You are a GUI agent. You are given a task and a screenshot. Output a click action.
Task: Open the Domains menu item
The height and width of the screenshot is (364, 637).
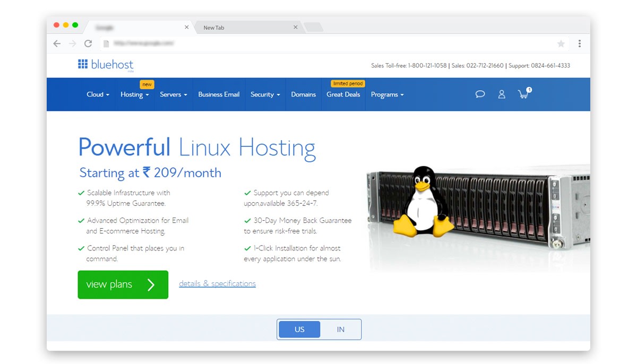pyautogui.click(x=303, y=94)
